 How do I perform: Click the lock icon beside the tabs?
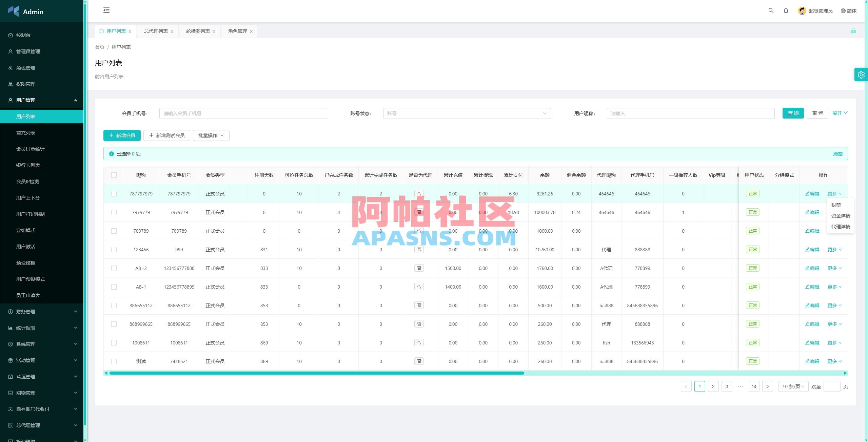coord(854,31)
